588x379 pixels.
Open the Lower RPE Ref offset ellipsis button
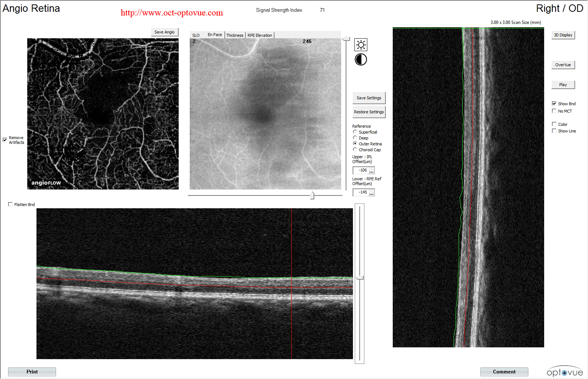click(371, 193)
